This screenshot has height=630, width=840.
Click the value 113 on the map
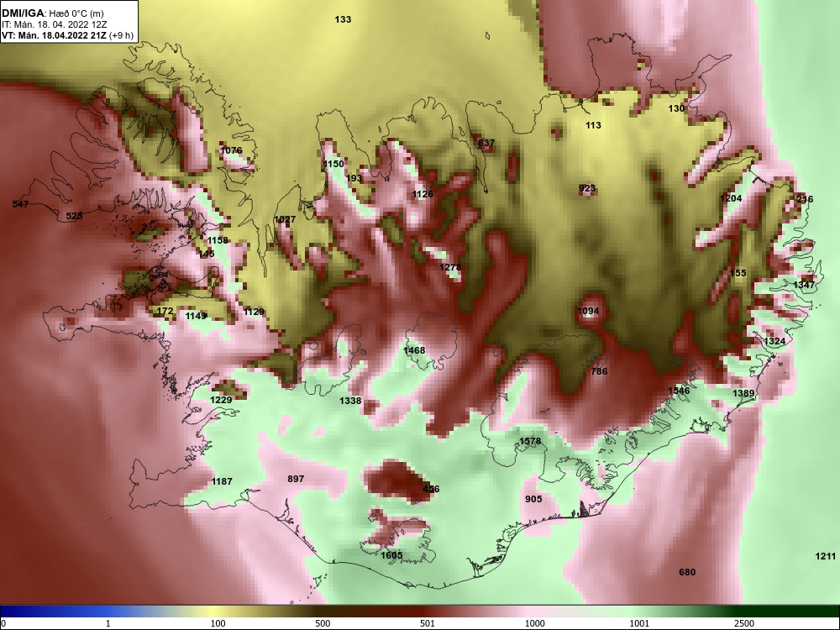(x=593, y=125)
